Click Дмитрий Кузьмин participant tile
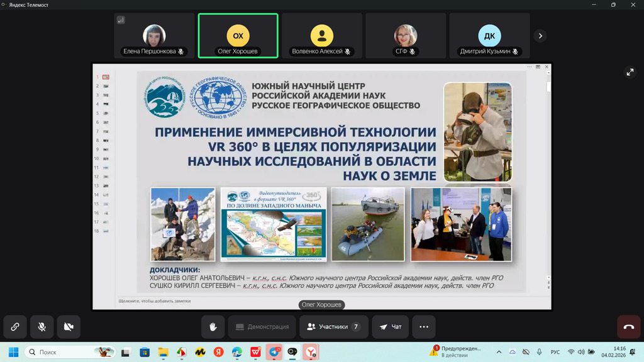Viewport: 644px width, 362px height. click(489, 36)
